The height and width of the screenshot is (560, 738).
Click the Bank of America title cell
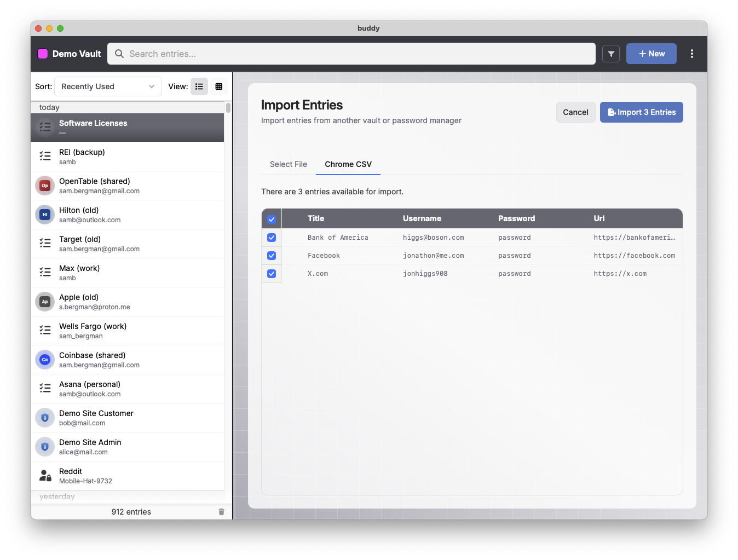[x=338, y=238]
